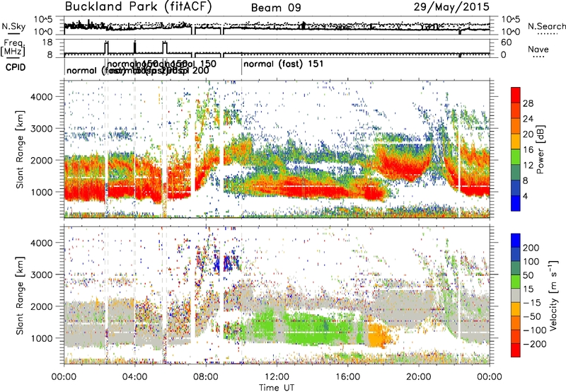Click the '16' power colorbar tick label

528,150
